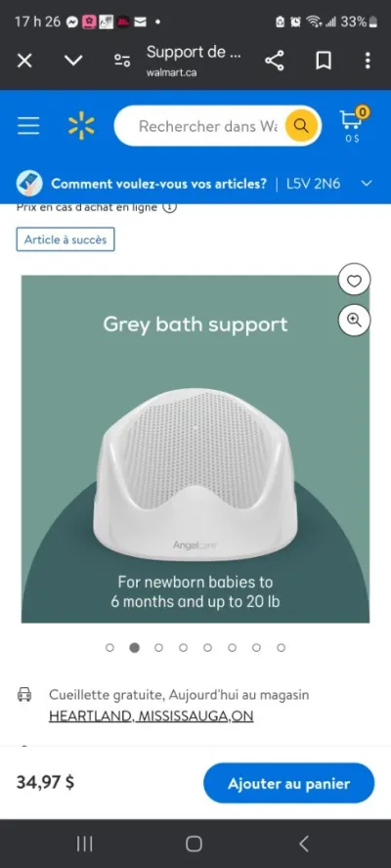Expand the delivery options chevron near L5V 2N6

[x=367, y=183]
